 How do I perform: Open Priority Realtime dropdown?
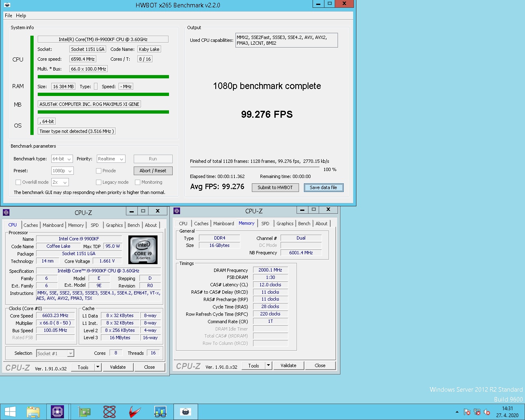pos(111,159)
